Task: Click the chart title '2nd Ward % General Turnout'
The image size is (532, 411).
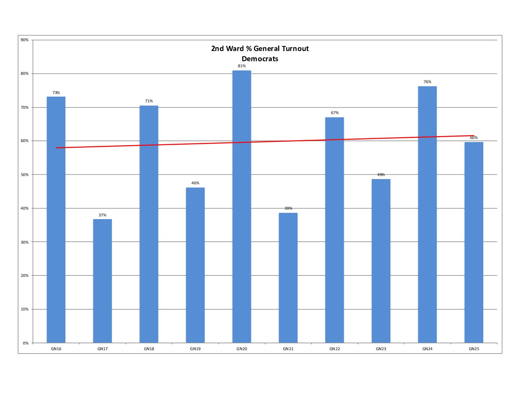Action: click(x=260, y=49)
